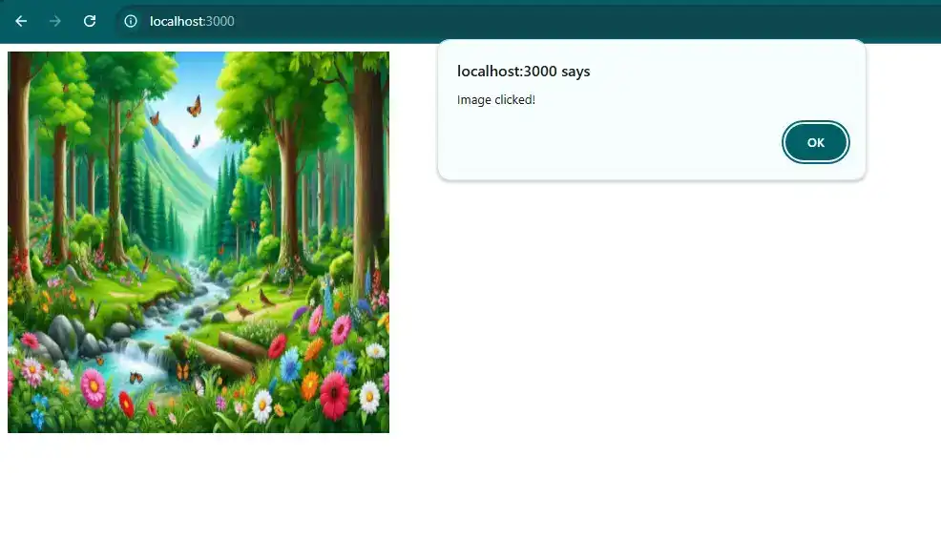The height and width of the screenshot is (560, 941).
Task: Click the "Image clicked!" message text
Action: point(495,100)
